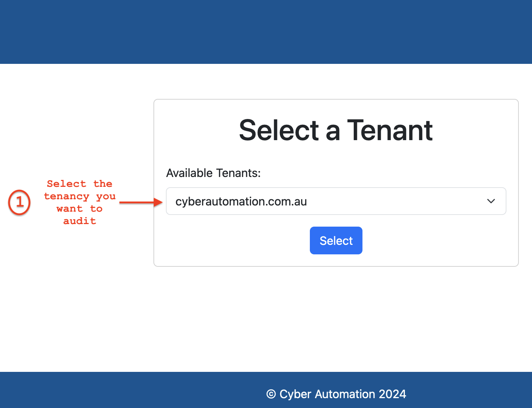This screenshot has height=408, width=532.
Task: Click blank white area below tenant card
Action: [336, 317]
